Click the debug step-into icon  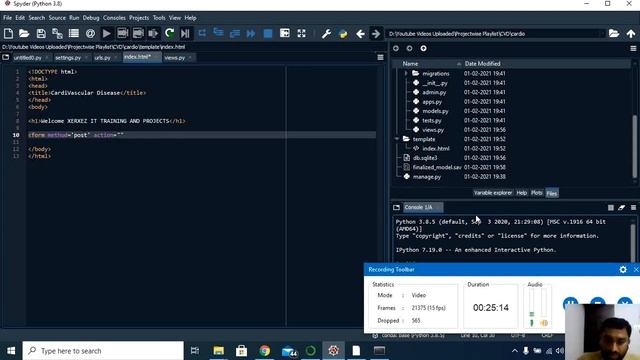(x=218, y=33)
